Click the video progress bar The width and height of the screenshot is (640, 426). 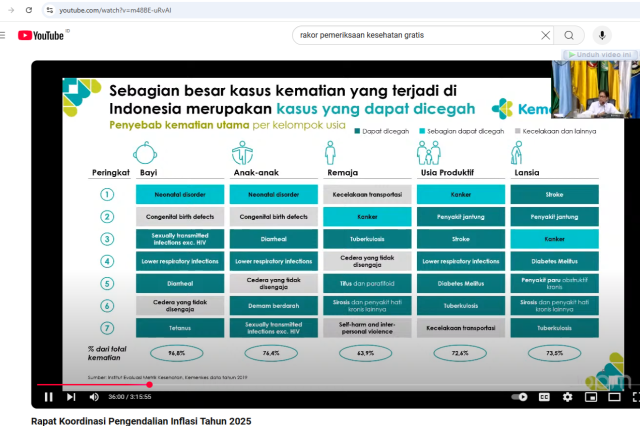pos(300,384)
